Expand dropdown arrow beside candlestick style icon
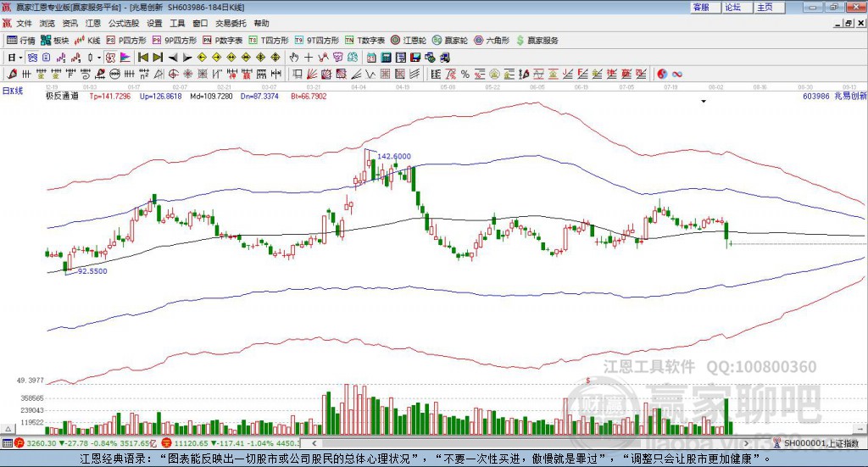Screen dimensions: 868x467 pyautogui.click(x=99, y=58)
